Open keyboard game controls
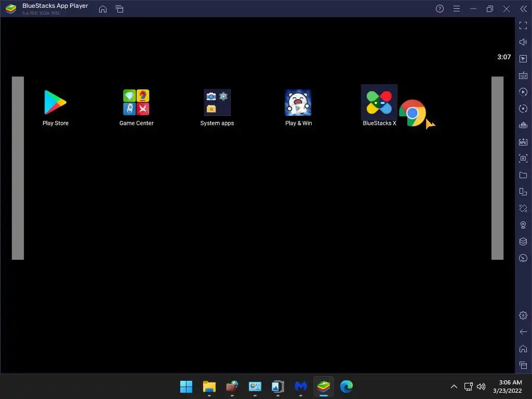532x399 pixels. click(x=523, y=75)
